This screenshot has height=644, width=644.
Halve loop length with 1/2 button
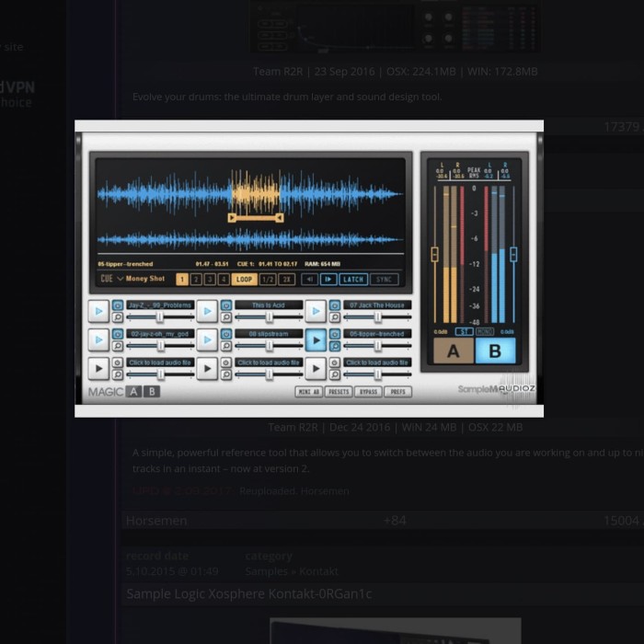(268, 280)
